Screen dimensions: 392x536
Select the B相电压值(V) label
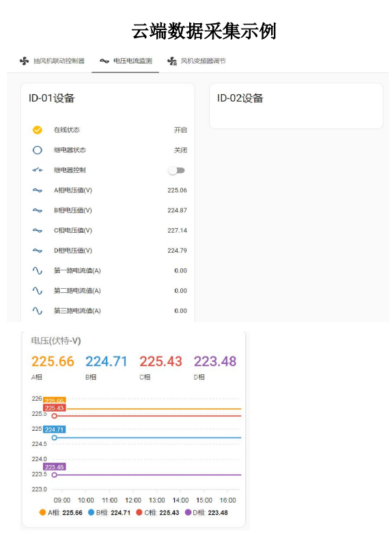(73, 210)
